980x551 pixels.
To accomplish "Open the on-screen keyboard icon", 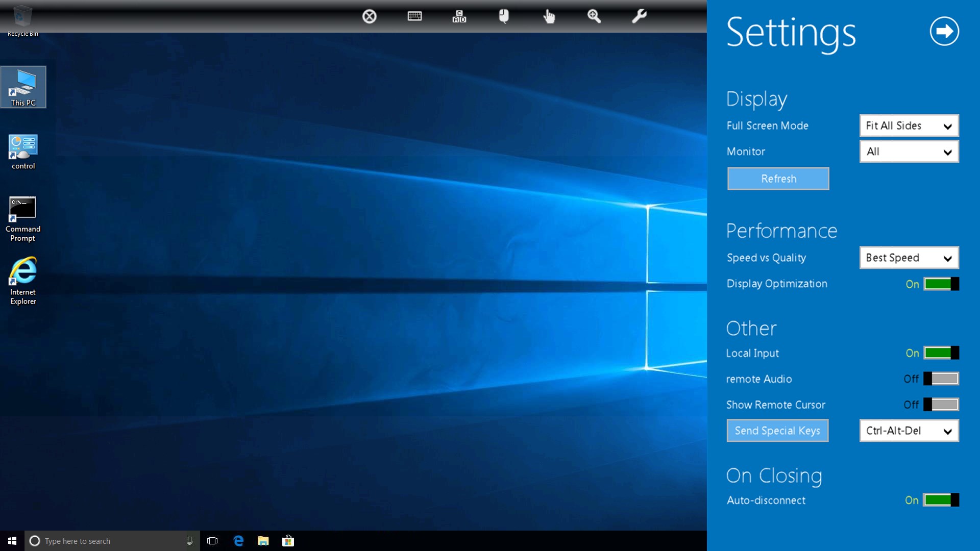I will click(x=414, y=16).
